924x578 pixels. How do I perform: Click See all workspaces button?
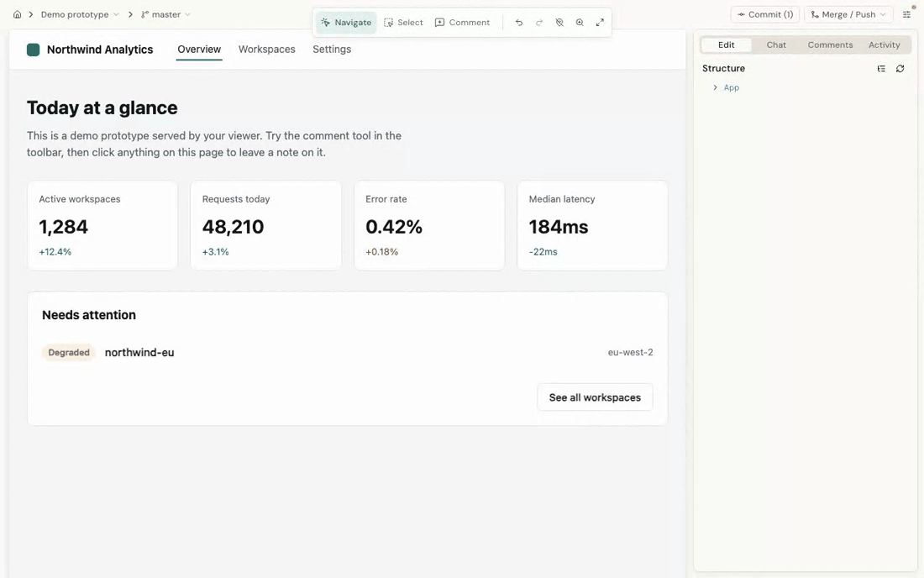tap(595, 397)
